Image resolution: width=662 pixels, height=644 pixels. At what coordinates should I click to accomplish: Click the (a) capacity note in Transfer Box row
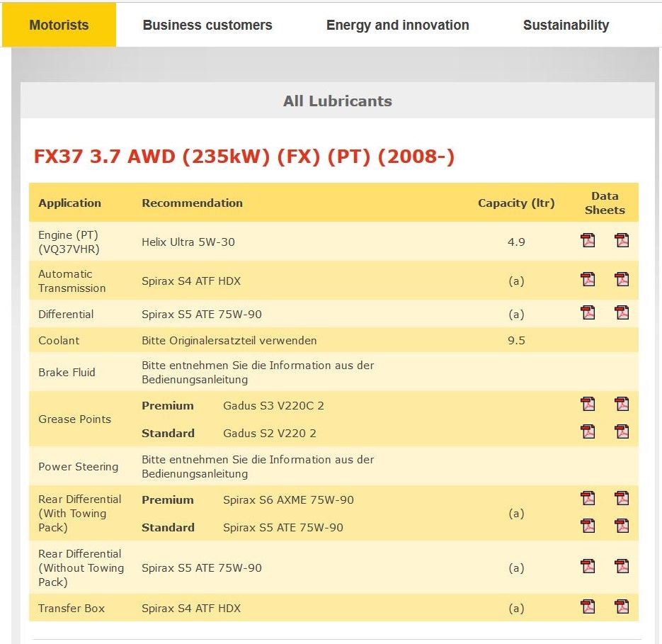tap(516, 608)
